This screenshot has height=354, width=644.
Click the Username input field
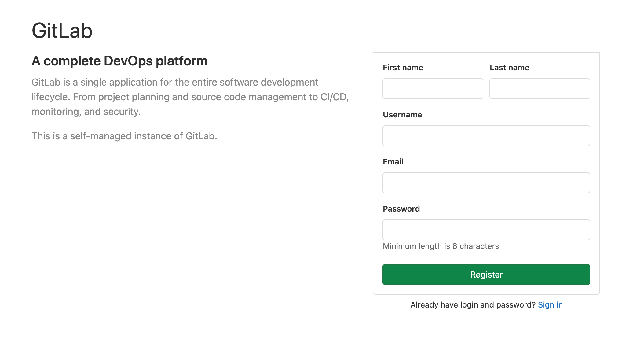point(486,135)
